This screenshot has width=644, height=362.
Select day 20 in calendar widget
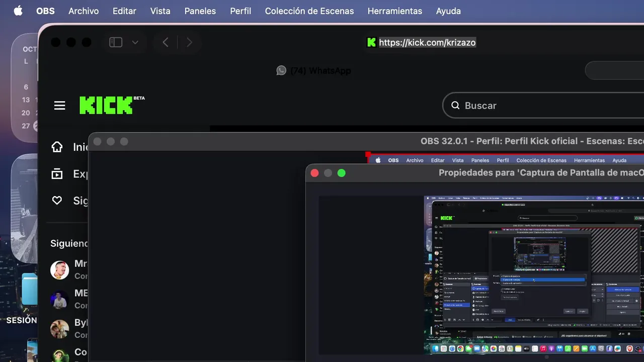(x=26, y=113)
